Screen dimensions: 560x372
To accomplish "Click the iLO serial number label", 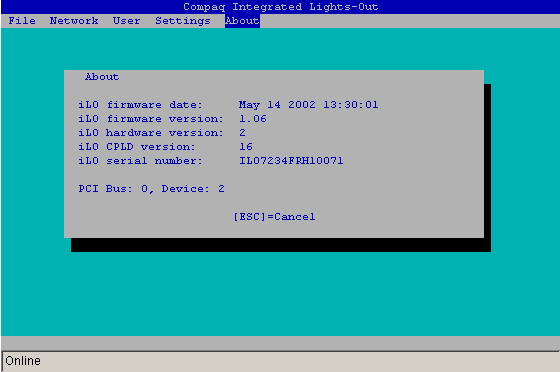I will pos(140,161).
